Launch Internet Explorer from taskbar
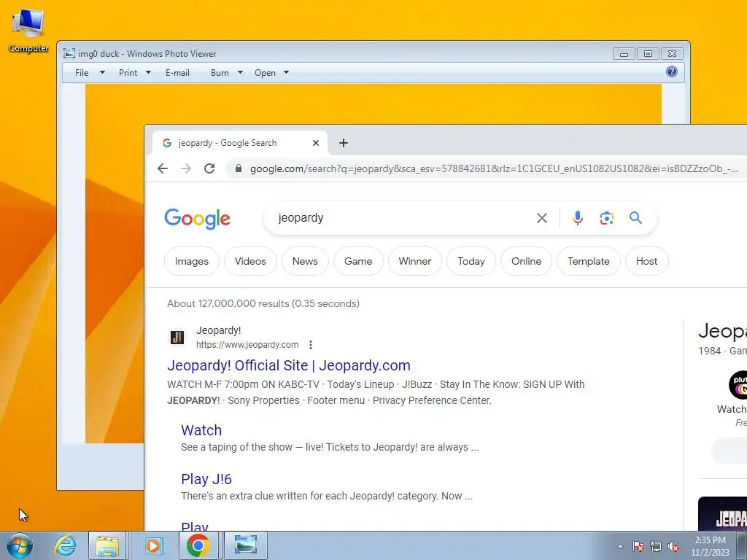This screenshot has width=747, height=560. 64,545
